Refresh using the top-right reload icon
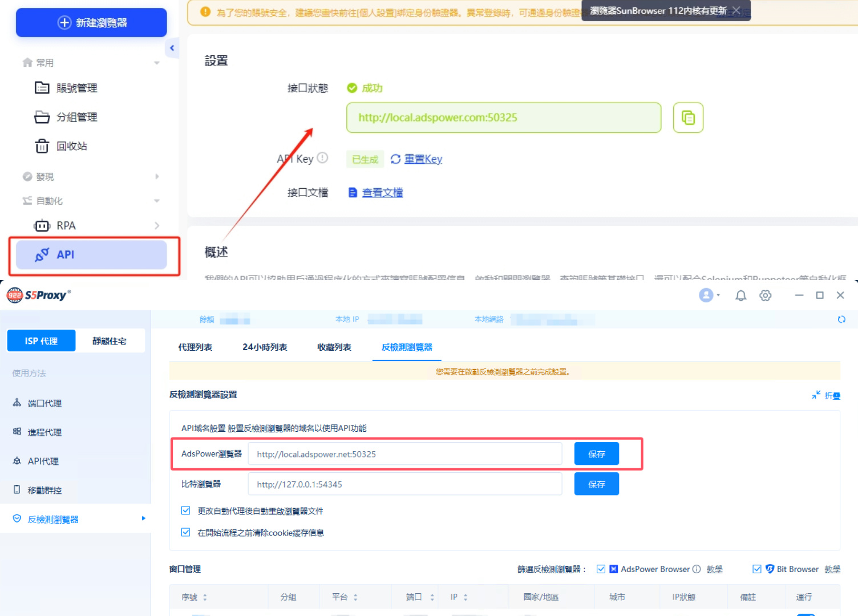The width and height of the screenshot is (858, 616). (x=841, y=319)
